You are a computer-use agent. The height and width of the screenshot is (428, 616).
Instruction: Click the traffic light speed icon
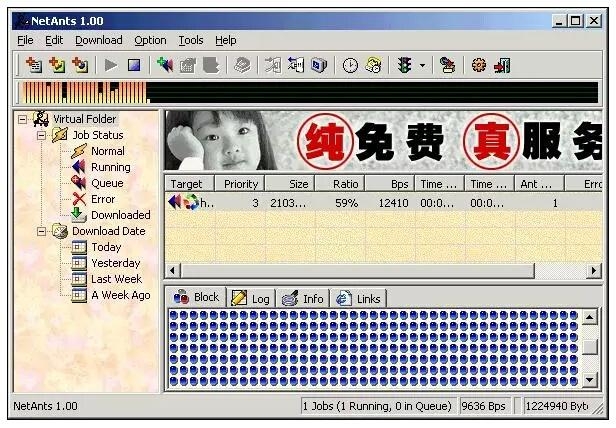(x=404, y=66)
